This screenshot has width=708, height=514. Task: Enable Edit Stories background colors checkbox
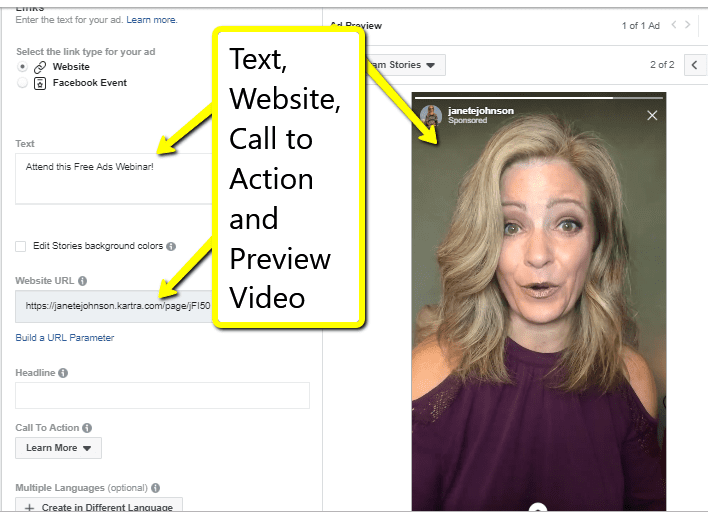[x=21, y=246]
